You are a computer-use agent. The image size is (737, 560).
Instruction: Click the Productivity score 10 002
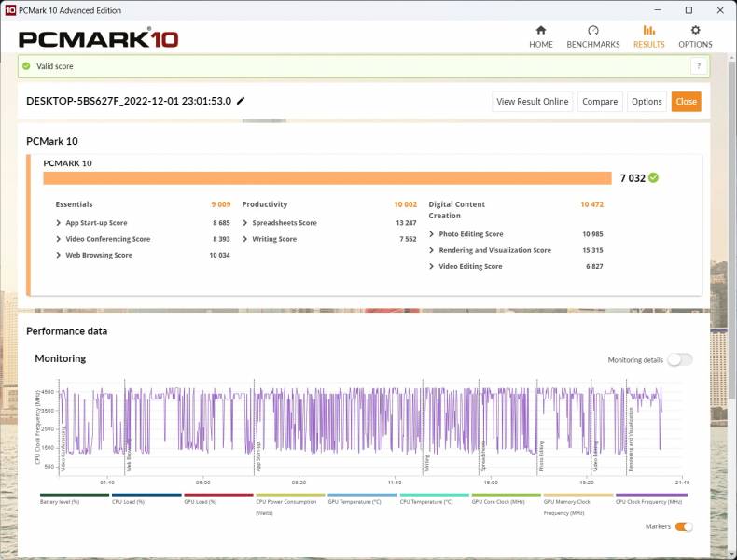click(x=405, y=204)
